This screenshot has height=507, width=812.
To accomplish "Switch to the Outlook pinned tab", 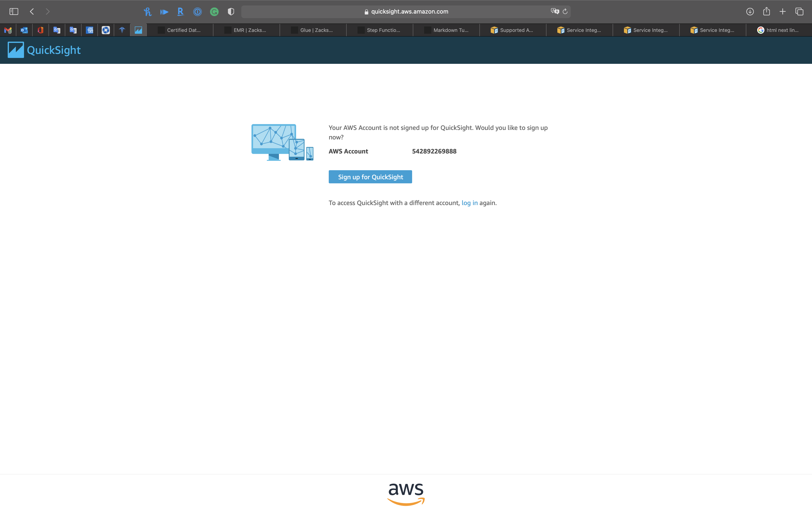I will click(24, 30).
